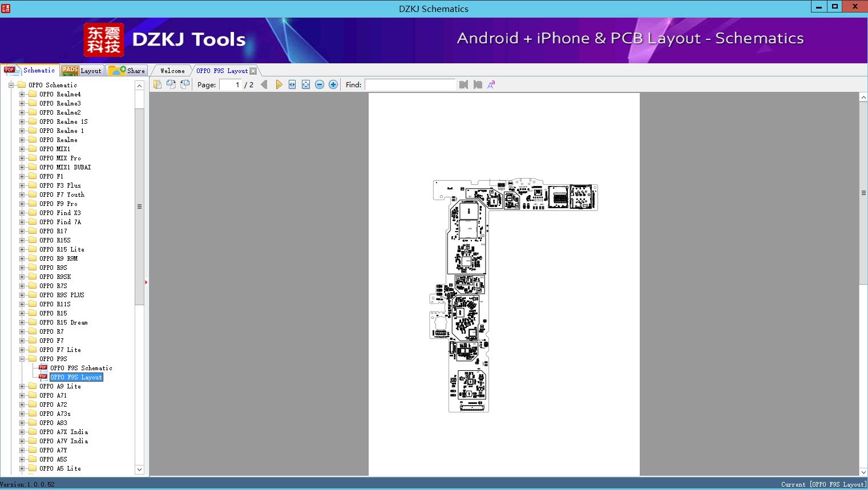Switch to the Layout tab

pyautogui.click(x=82, y=70)
